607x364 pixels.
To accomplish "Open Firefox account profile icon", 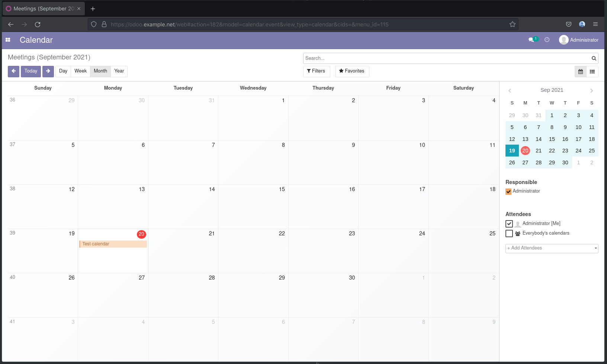I will (582, 25).
